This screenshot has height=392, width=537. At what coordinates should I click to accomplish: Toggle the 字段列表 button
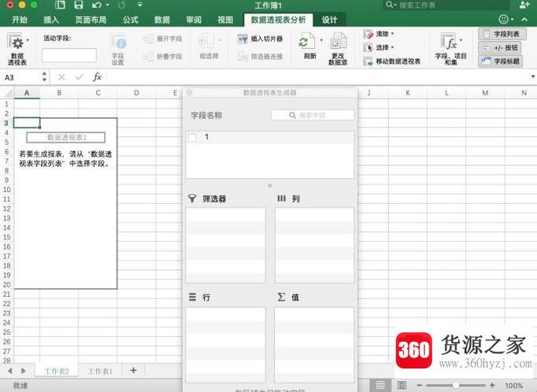click(x=502, y=34)
